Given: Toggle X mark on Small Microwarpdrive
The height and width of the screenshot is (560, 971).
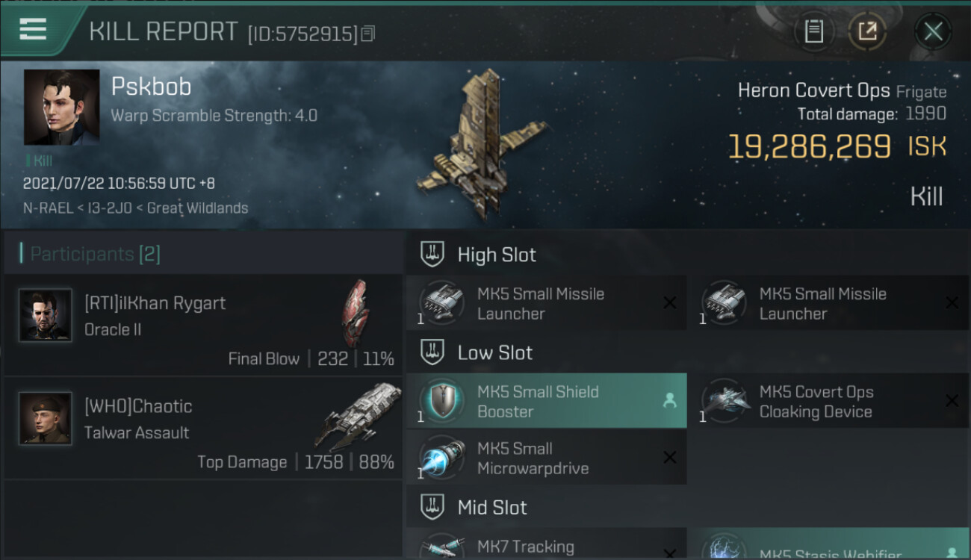Looking at the screenshot, I should click(670, 458).
